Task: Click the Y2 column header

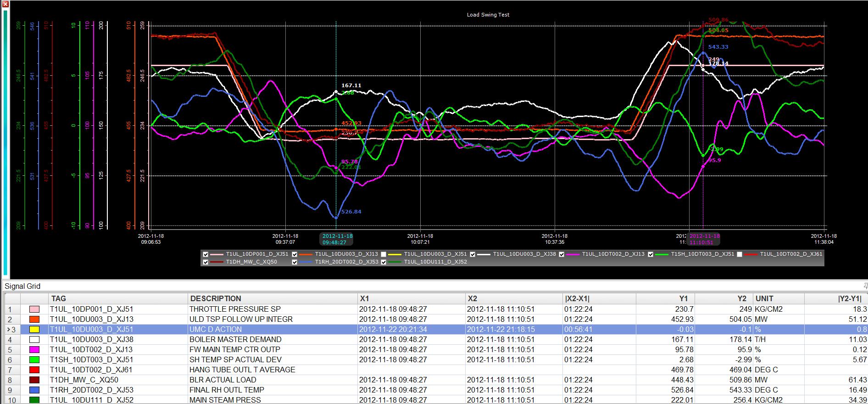Action: (x=724, y=298)
